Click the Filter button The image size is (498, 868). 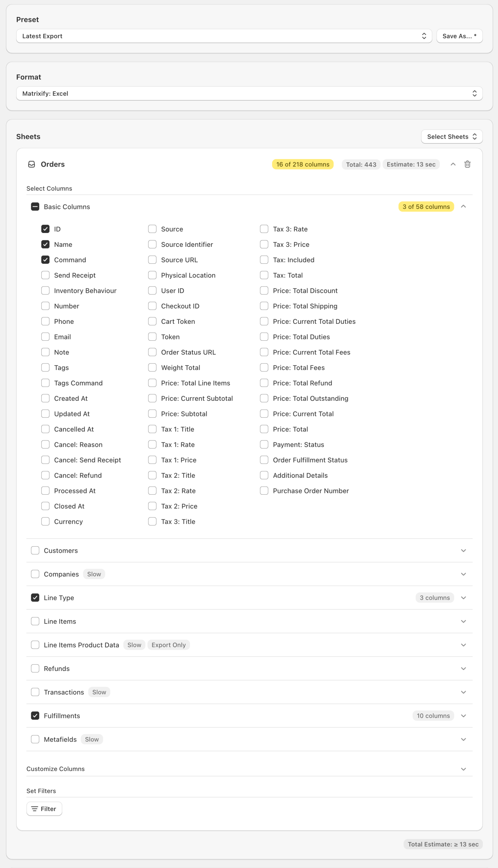point(44,809)
